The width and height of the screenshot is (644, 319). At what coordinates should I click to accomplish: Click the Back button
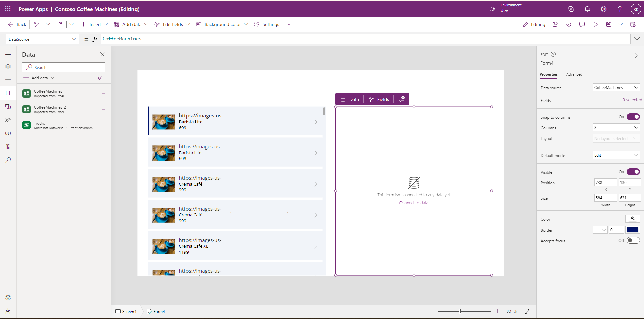17,24
